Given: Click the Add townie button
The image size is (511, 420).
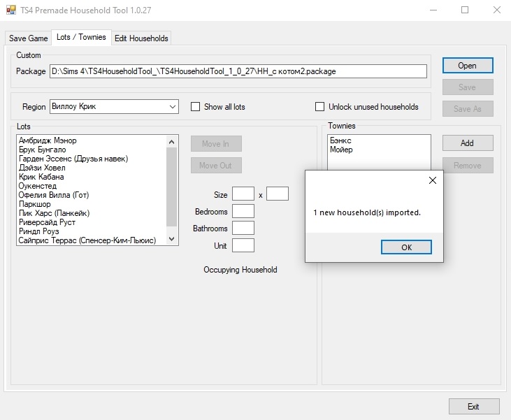Looking at the screenshot, I should pos(467,143).
